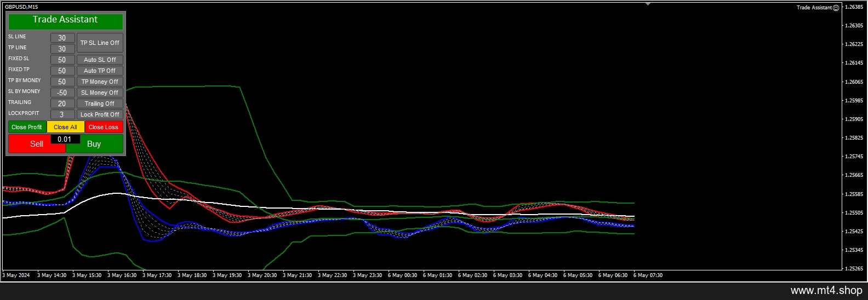Click the TRAILING value field
This screenshot has width=868, height=300.
(62, 103)
